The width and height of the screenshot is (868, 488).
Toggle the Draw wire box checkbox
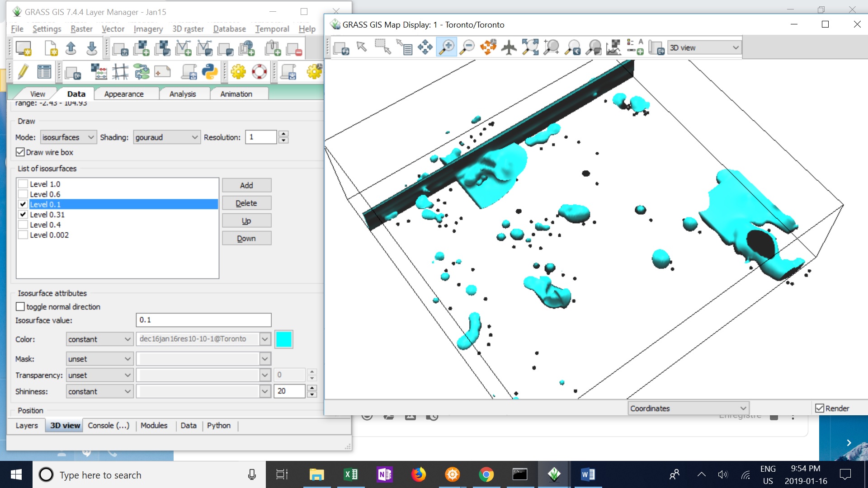point(20,152)
